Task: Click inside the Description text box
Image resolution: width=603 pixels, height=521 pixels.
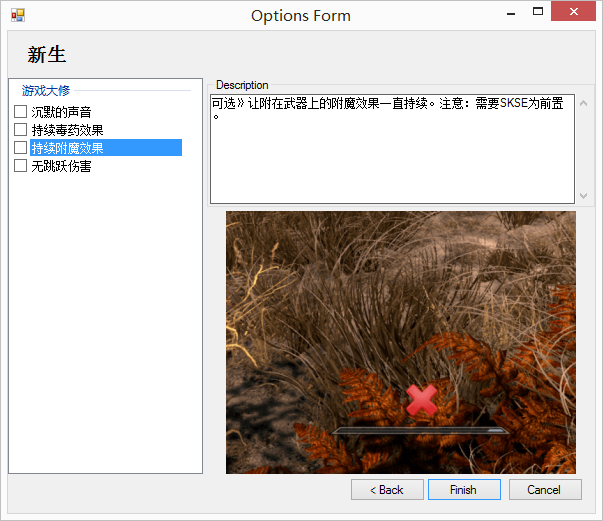Action: 392,150
